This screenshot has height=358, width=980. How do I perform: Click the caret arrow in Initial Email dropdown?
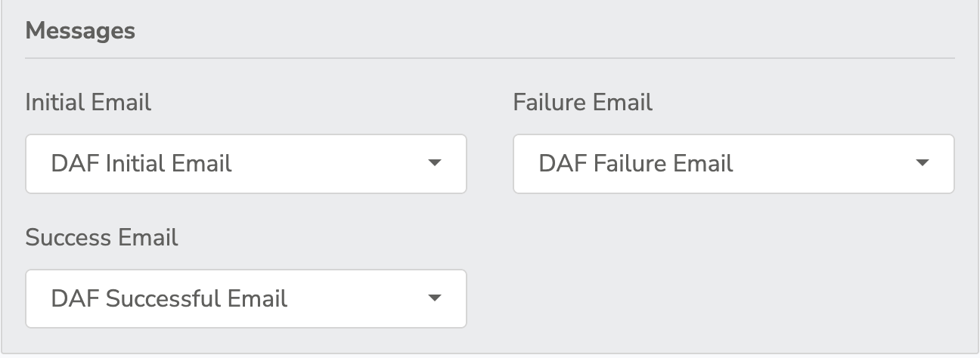pyautogui.click(x=434, y=163)
